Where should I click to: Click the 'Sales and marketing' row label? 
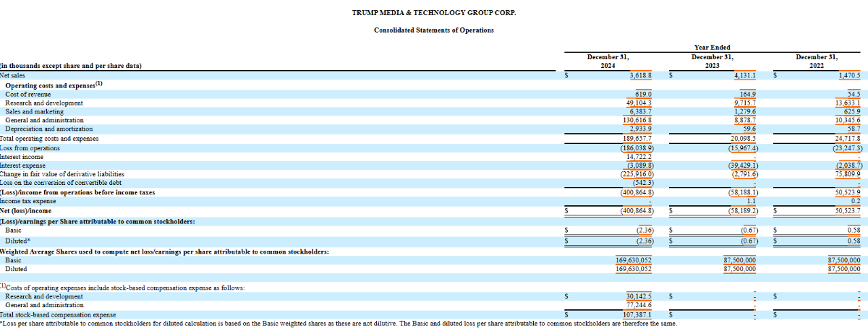click(34, 111)
